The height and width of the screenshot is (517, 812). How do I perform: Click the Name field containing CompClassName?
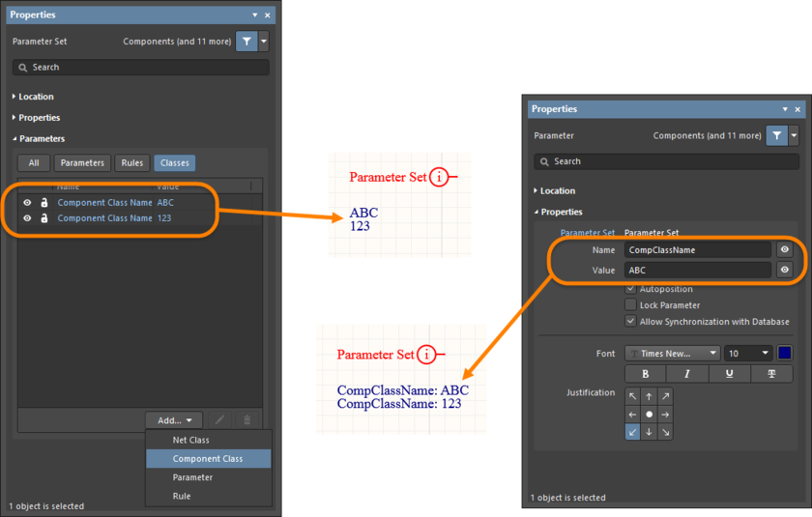(x=697, y=249)
